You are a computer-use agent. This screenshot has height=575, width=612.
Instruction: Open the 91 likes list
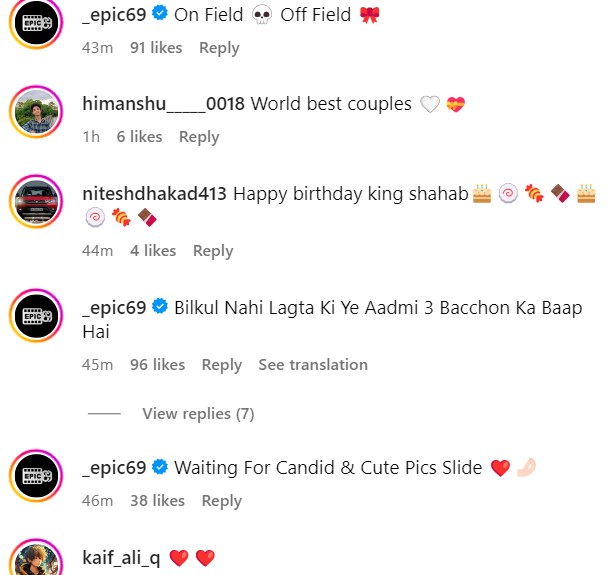[156, 48]
